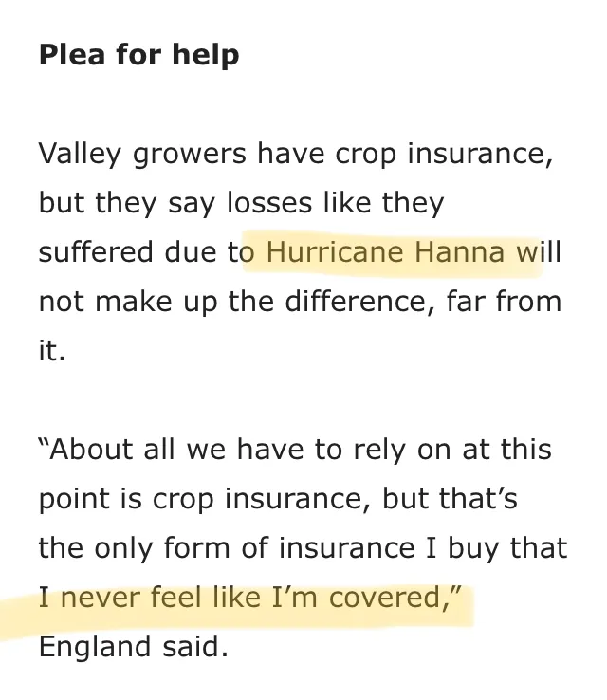This screenshot has height=700, width=607.
Task: Click the word "Valley" starting the first paragraph
Action: (80, 155)
